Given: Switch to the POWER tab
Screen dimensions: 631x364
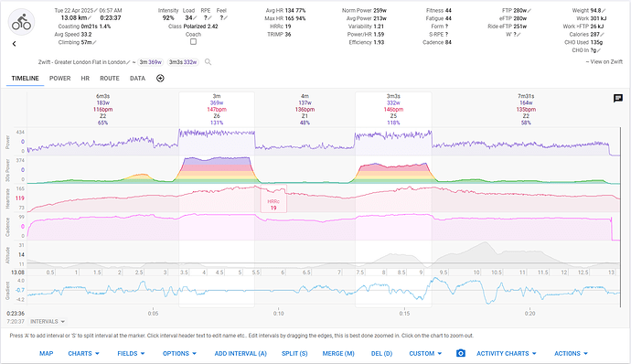Looking at the screenshot, I should 60,78.
